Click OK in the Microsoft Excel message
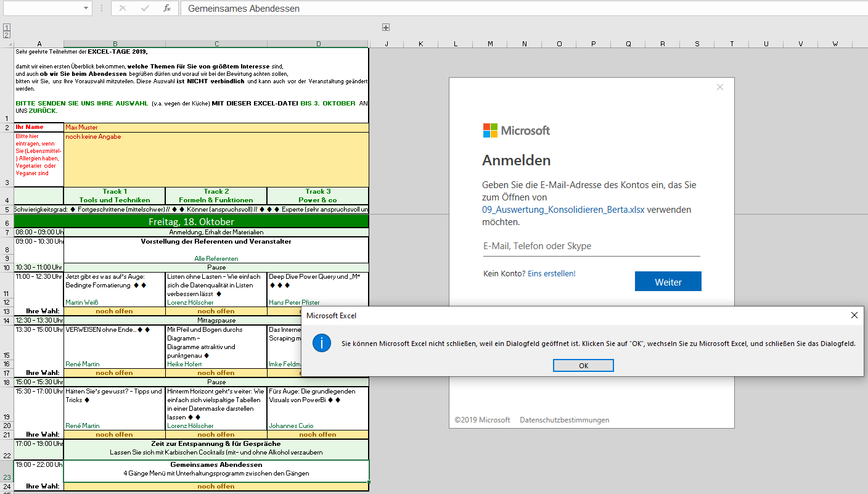 [583, 366]
